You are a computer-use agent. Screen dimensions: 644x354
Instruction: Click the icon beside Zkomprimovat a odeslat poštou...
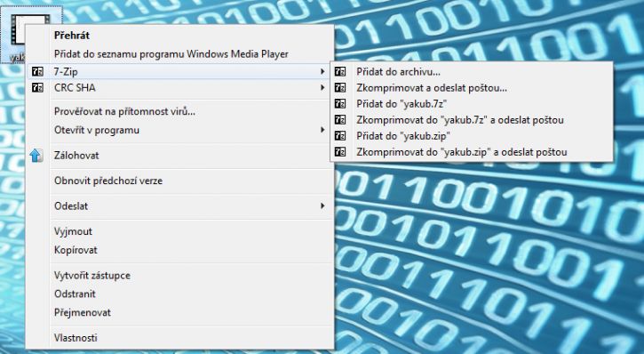tap(340, 87)
